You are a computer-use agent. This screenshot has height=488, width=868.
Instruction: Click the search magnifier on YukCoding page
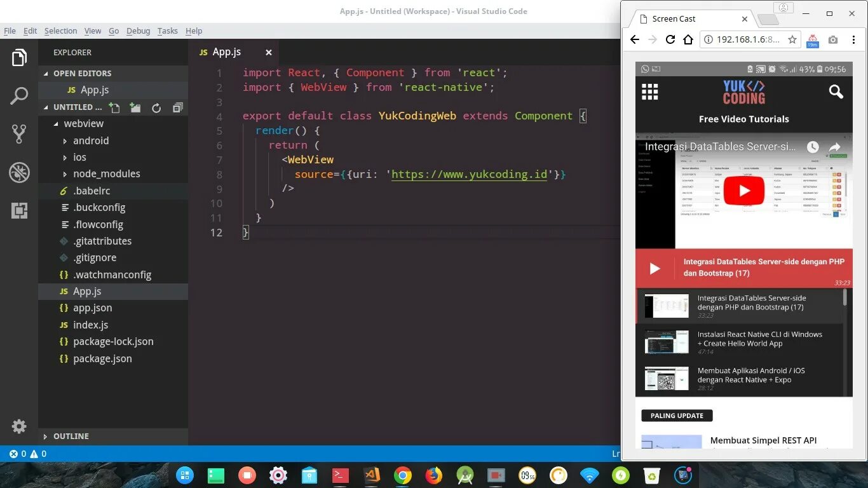[836, 92]
